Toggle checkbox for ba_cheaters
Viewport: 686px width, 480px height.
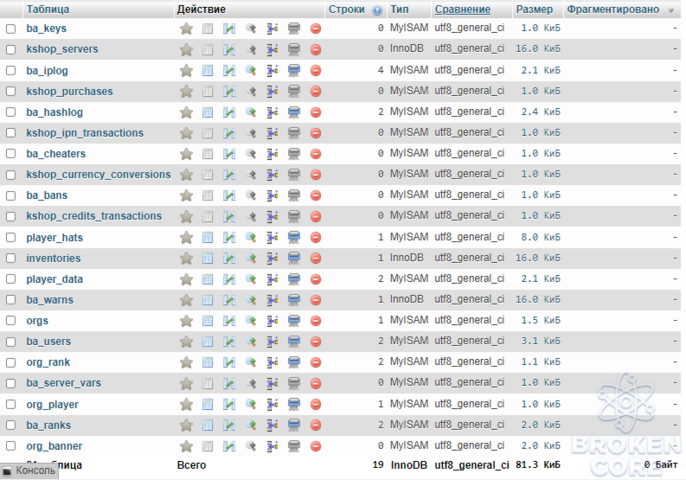pos(11,154)
